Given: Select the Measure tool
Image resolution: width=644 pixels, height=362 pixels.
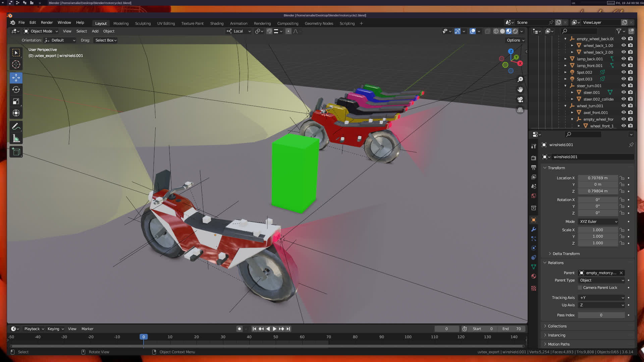Looking at the screenshot, I should (16, 138).
